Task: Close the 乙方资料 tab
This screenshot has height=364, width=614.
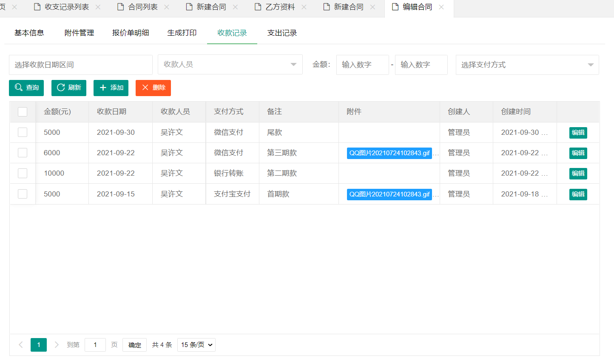Action: coord(304,7)
